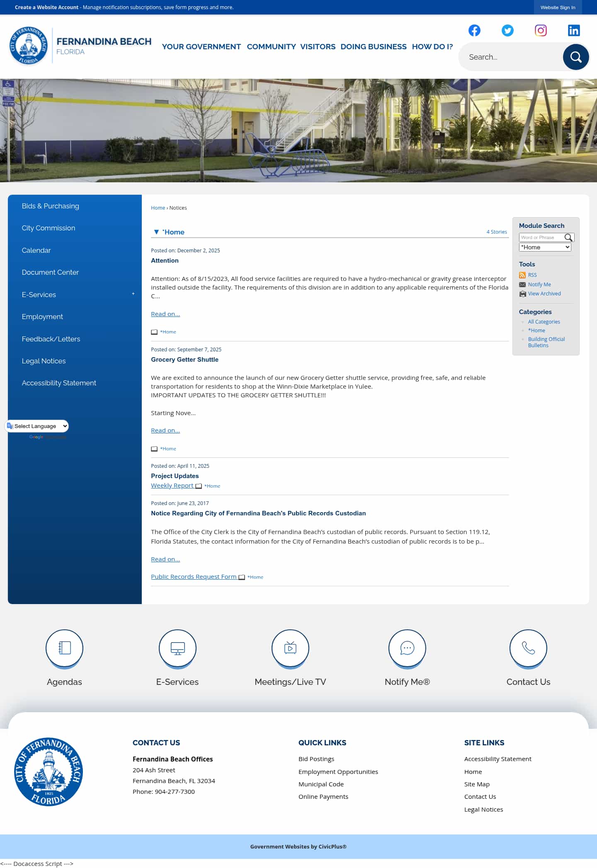Click the Notify Me envelope icon
This screenshot has height=868, width=597.
click(x=522, y=285)
